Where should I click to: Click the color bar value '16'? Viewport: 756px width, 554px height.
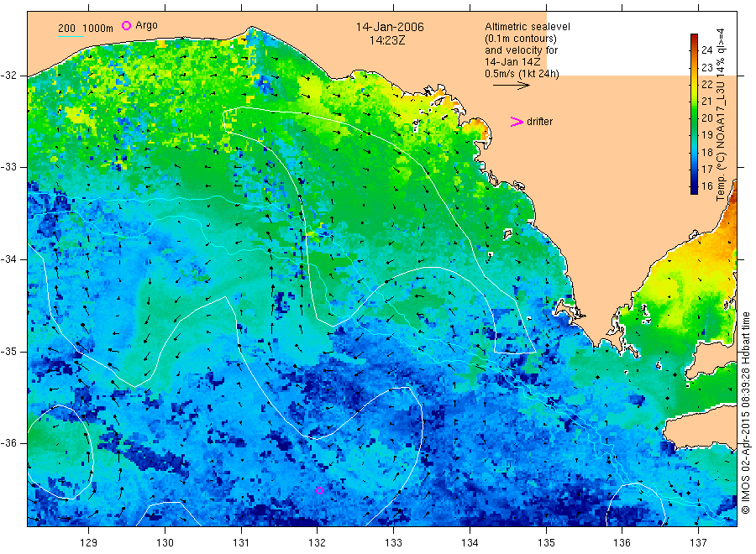click(x=706, y=186)
